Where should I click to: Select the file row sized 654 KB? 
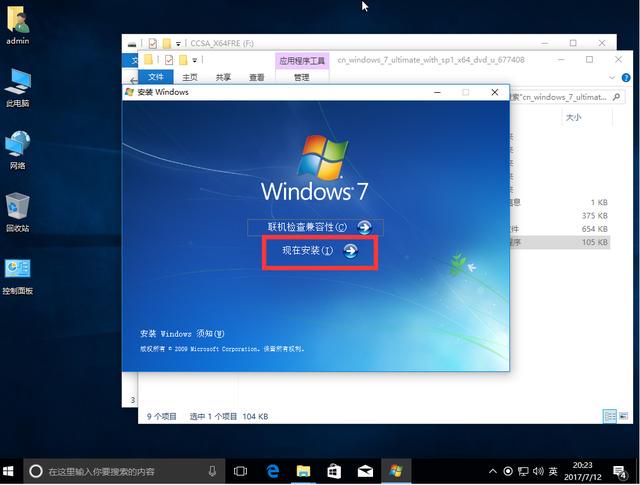[x=559, y=229]
